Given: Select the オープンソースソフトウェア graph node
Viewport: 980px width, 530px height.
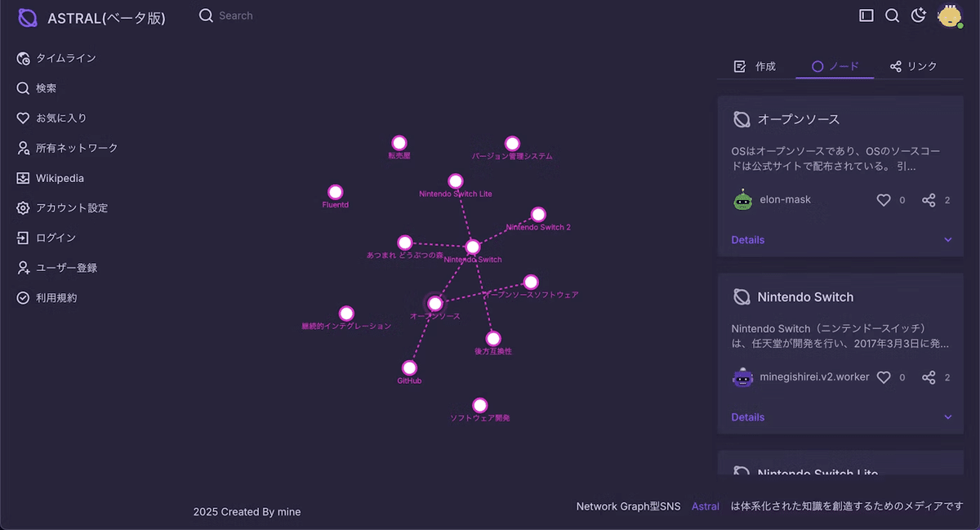Looking at the screenshot, I should click(531, 282).
